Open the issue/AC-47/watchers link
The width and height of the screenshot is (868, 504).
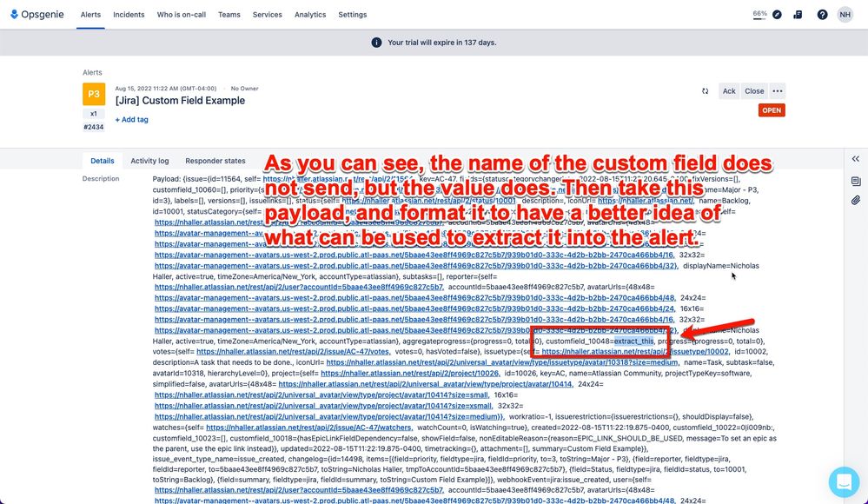[x=309, y=428]
